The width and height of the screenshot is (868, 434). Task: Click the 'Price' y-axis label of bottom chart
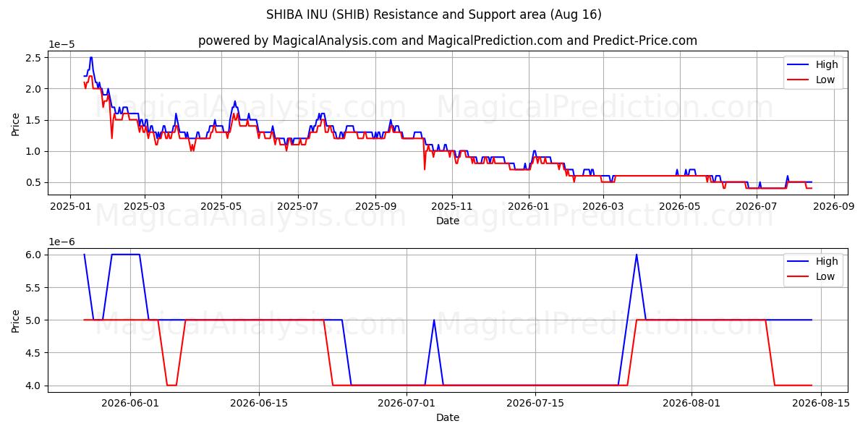click(x=16, y=320)
